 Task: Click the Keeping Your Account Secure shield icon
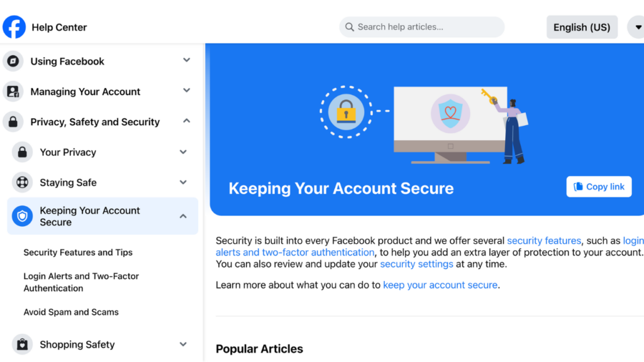point(22,216)
